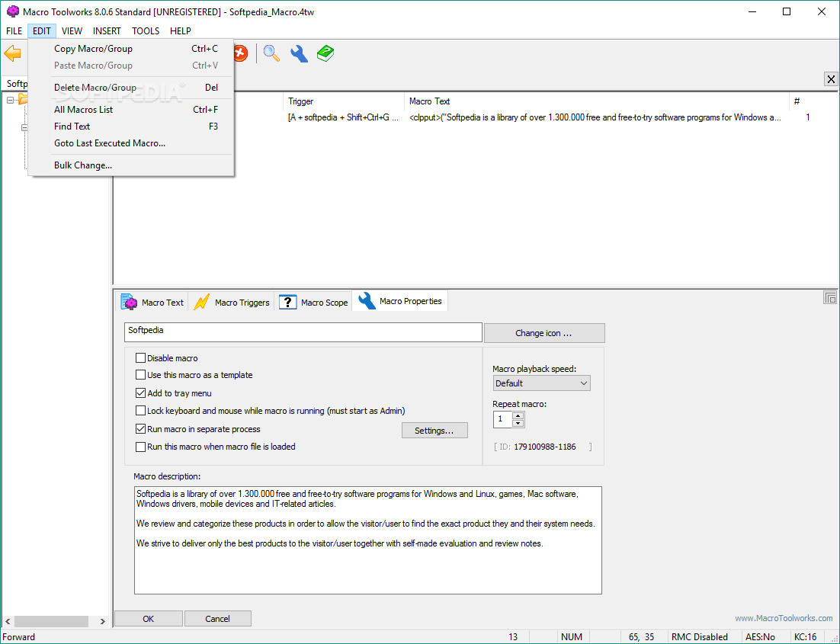Switch to the Macro Scope tab
The height and width of the screenshot is (644, 840).
coord(313,302)
